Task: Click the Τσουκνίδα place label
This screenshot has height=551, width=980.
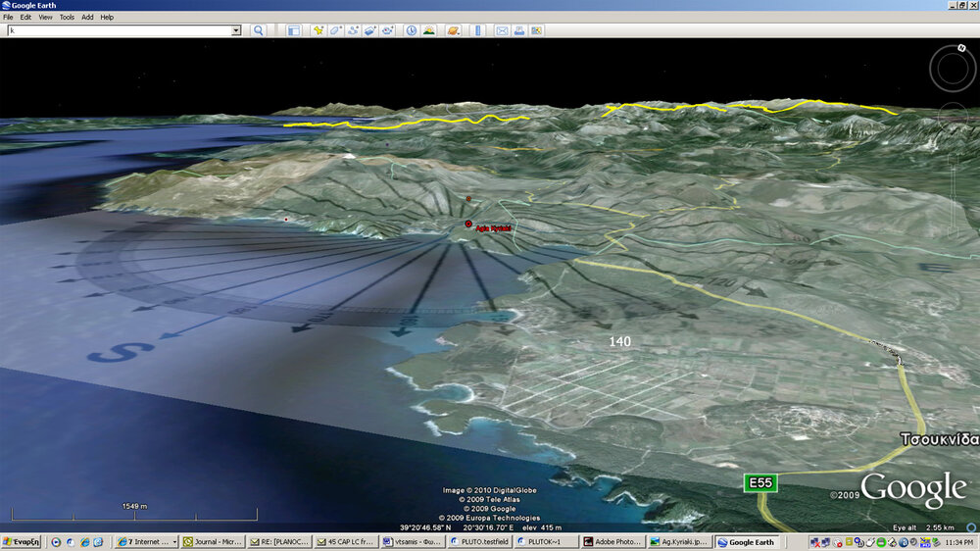Action: pos(940,439)
